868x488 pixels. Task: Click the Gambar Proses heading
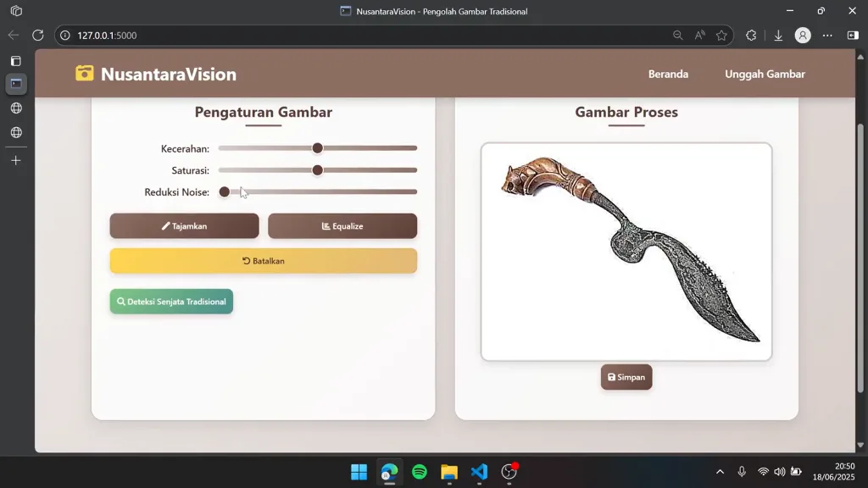pyautogui.click(x=626, y=112)
